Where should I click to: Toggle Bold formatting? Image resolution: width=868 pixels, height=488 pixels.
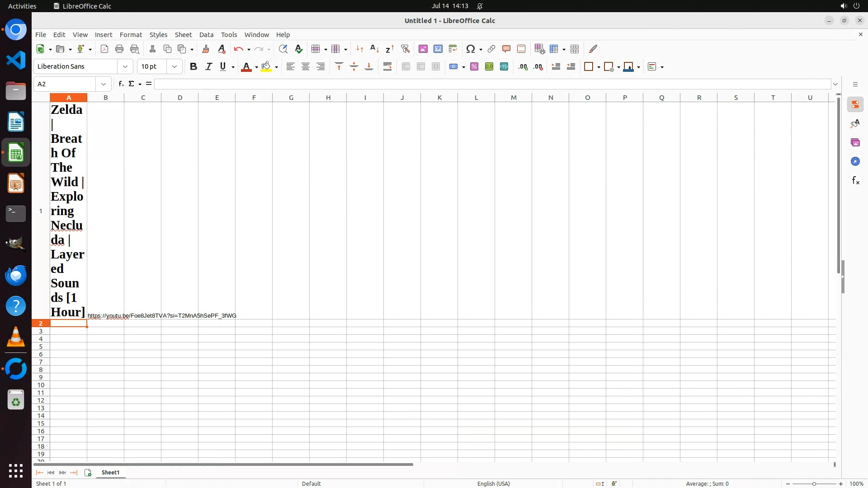pyautogui.click(x=193, y=67)
